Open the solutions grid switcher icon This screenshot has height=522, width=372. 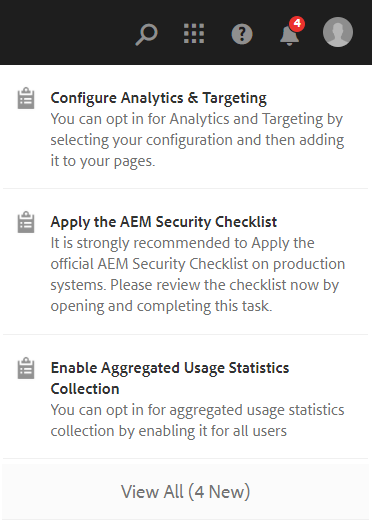(x=194, y=33)
